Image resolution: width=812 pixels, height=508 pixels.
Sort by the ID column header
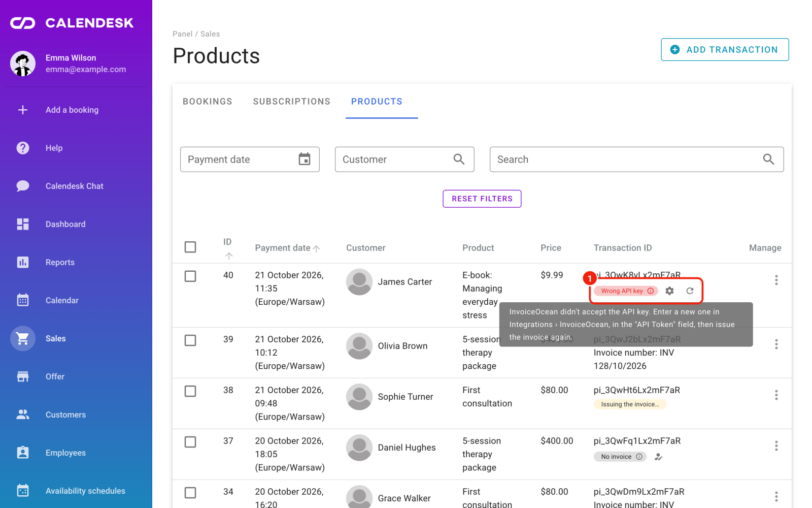(x=228, y=247)
